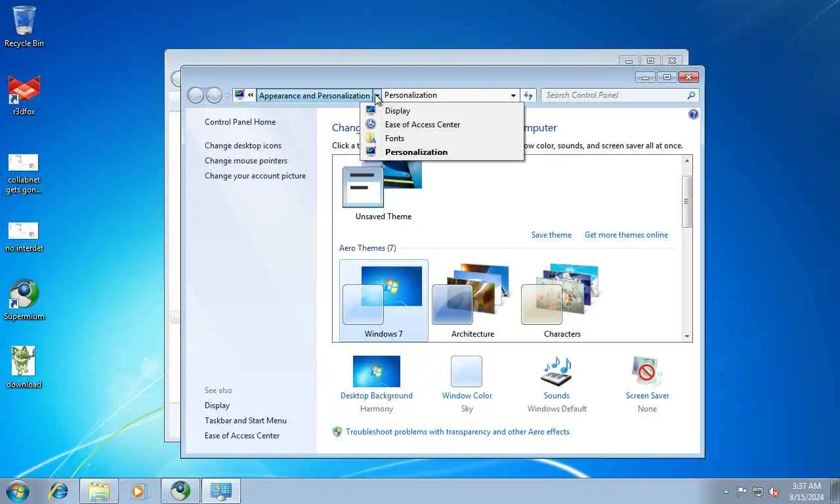
Task: Open Sounds settings icon
Action: tap(556, 371)
